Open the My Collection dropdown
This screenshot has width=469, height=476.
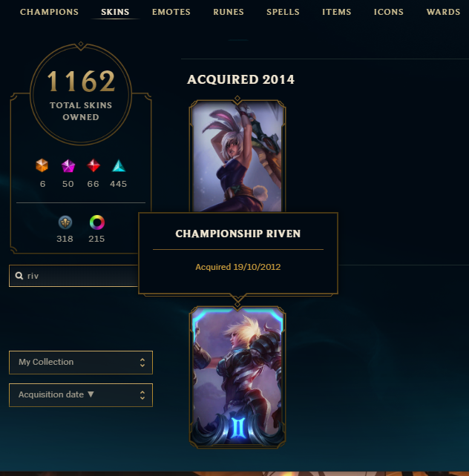pyautogui.click(x=81, y=363)
